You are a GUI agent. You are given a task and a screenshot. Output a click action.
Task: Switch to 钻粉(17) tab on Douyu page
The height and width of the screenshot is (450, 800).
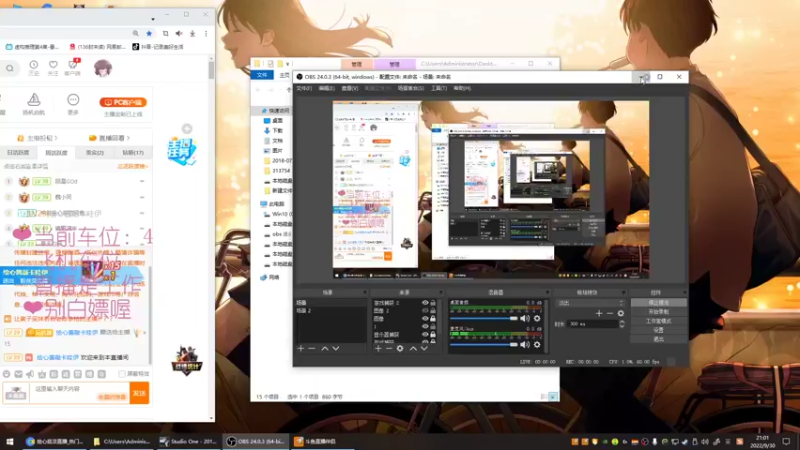click(133, 153)
